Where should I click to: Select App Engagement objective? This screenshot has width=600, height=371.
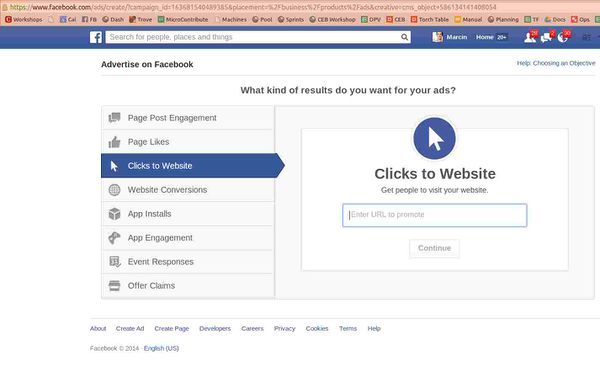[x=188, y=238]
